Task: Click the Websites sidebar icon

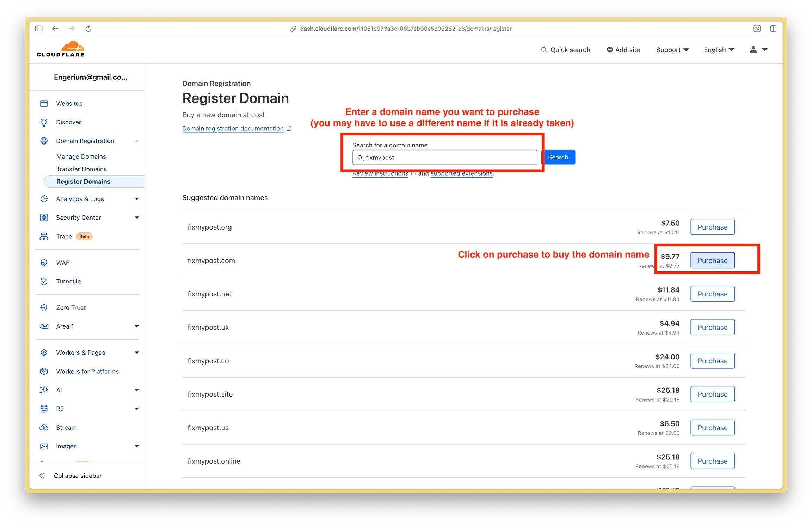Action: click(x=44, y=103)
